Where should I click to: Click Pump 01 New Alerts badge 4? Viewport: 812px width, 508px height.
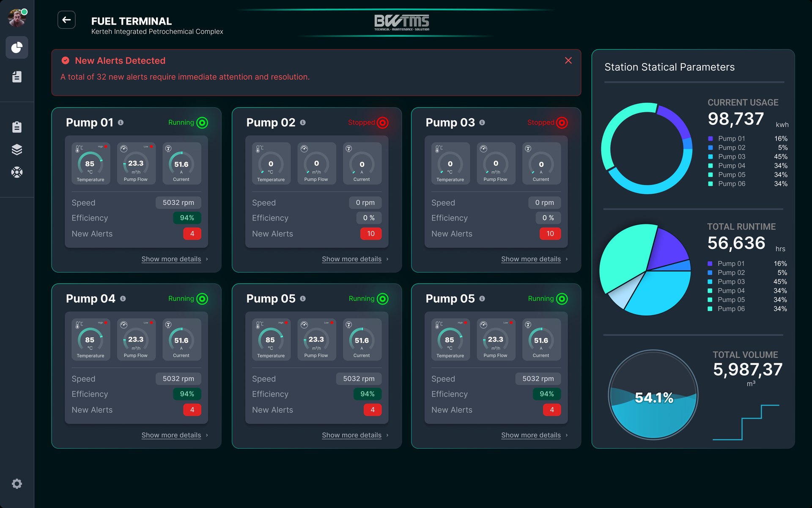tap(192, 234)
